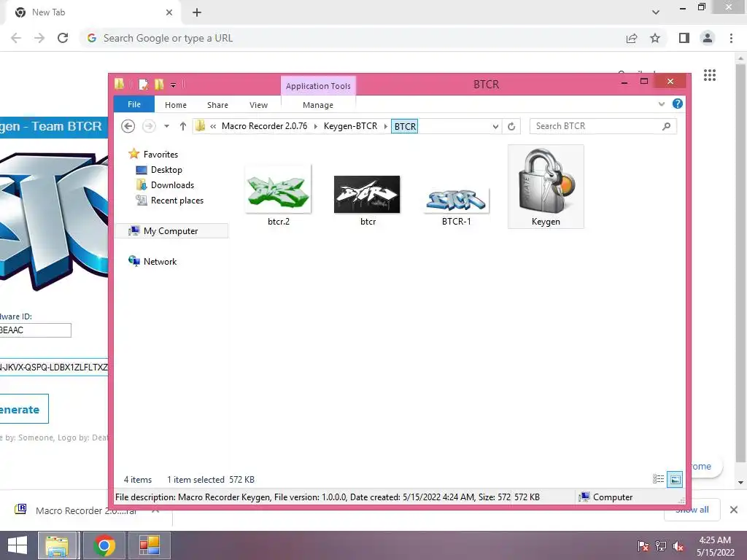Go back in Explorer navigation
747x560 pixels.
coord(128,126)
